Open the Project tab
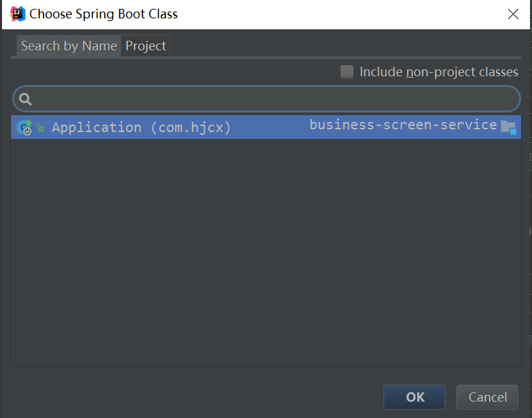 coord(146,46)
